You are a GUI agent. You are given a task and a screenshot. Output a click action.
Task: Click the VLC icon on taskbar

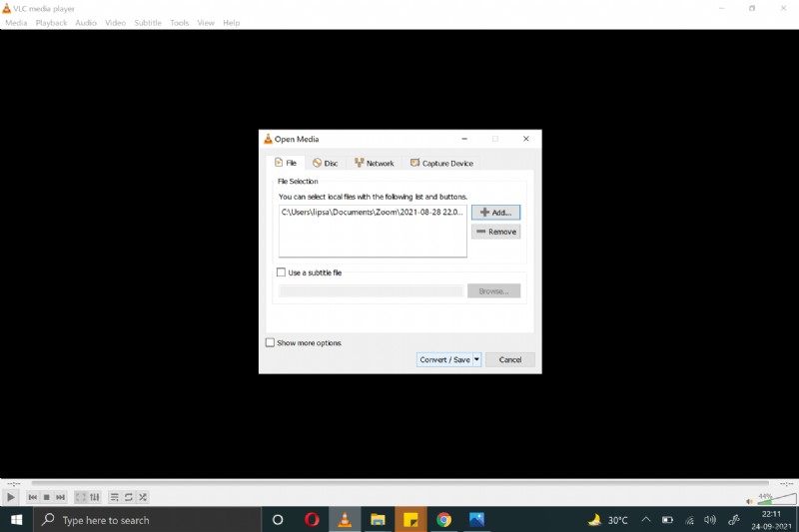click(345, 520)
